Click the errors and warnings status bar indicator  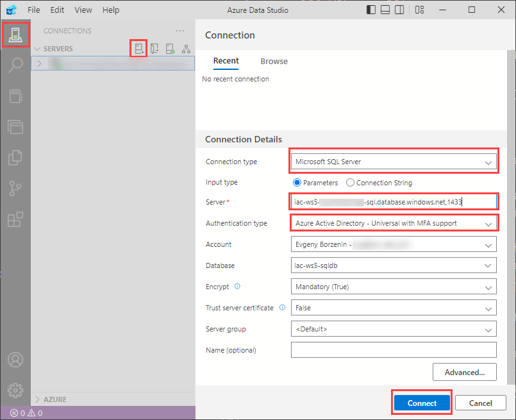point(26,413)
